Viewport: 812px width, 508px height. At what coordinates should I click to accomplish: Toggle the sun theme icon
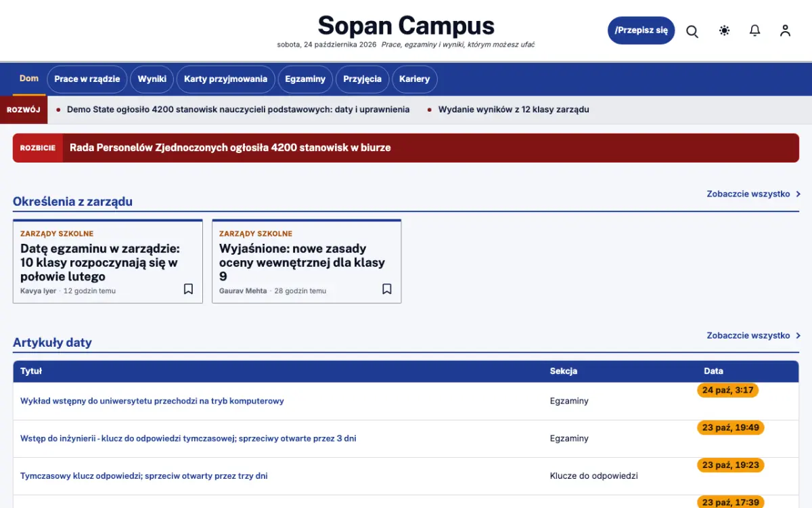pyautogui.click(x=725, y=30)
